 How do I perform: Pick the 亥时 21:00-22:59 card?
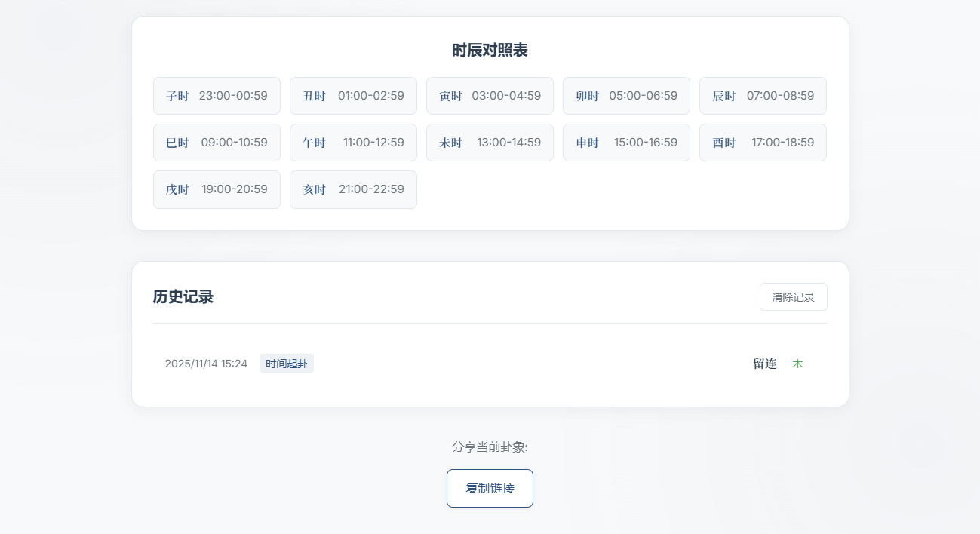pyautogui.click(x=353, y=189)
